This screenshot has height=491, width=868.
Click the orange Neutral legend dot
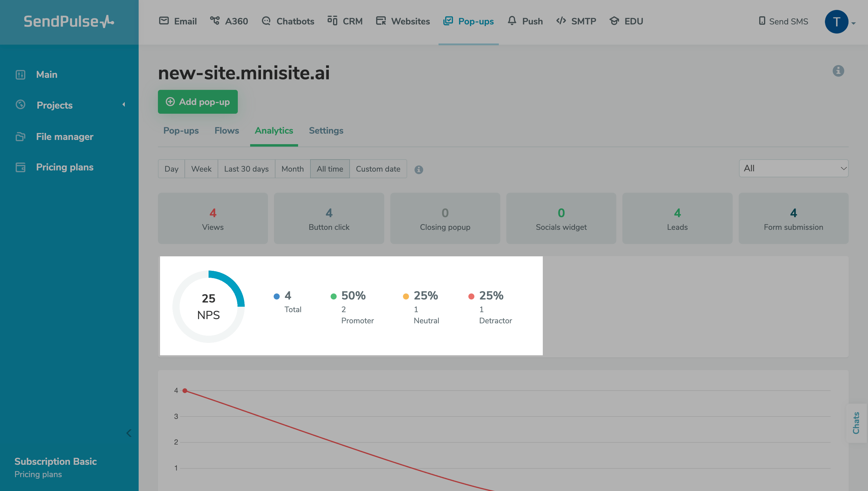[x=406, y=296]
